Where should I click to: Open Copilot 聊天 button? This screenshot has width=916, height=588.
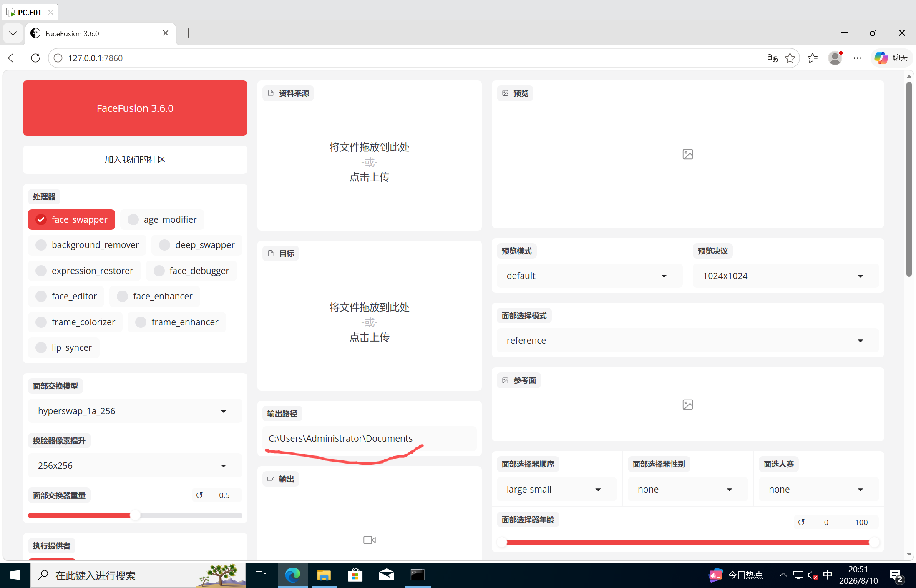tap(891, 58)
